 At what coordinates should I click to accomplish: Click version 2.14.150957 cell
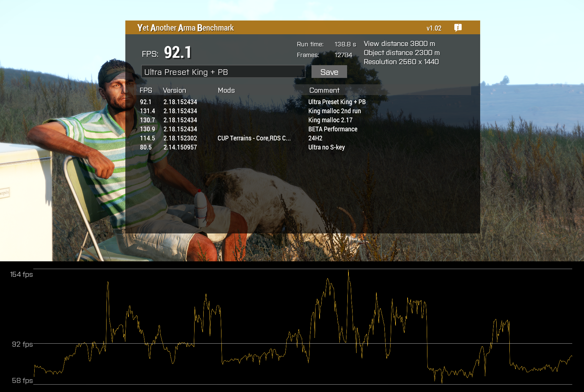(x=180, y=147)
